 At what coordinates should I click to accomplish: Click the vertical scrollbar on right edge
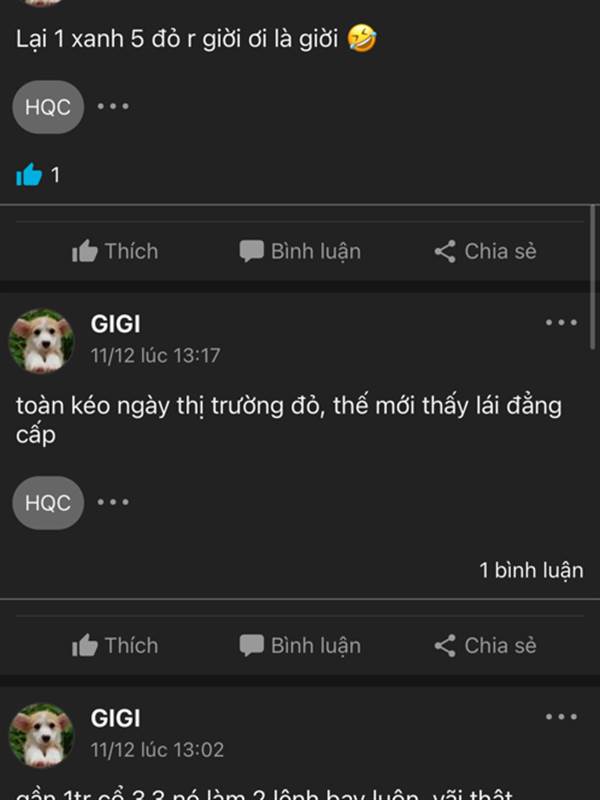pos(592,277)
